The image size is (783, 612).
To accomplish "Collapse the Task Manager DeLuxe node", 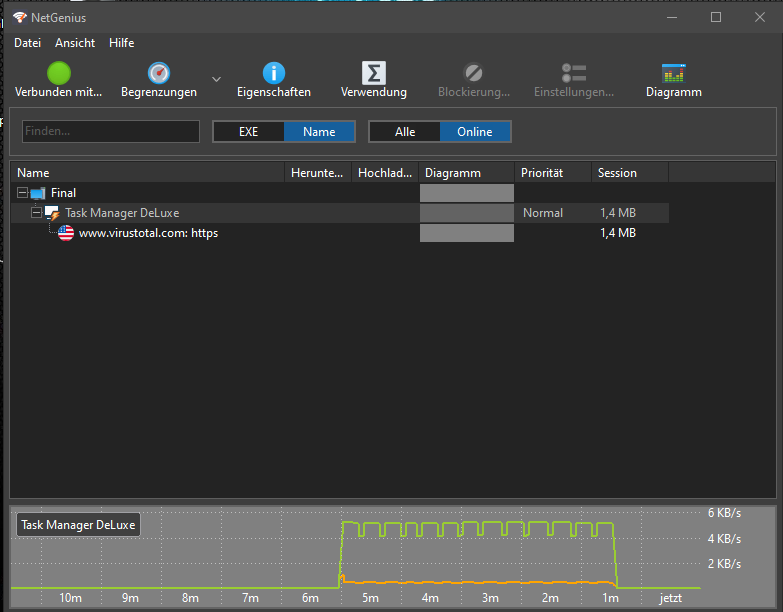I will (x=36, y=213).
